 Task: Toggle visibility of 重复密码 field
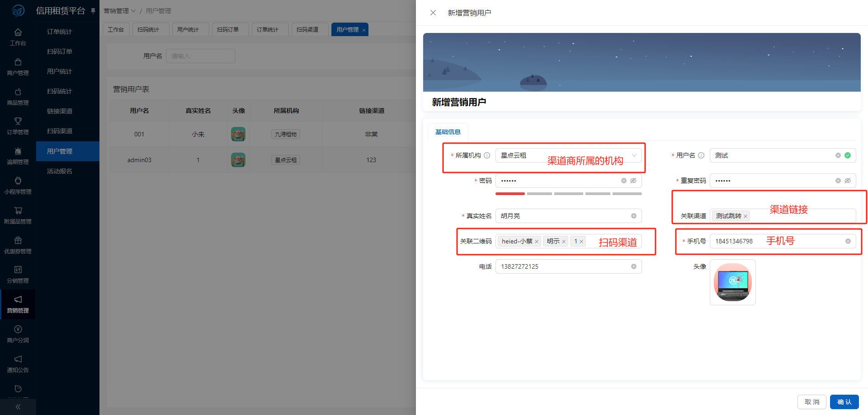pyautogui.click(x=848, y=181)
